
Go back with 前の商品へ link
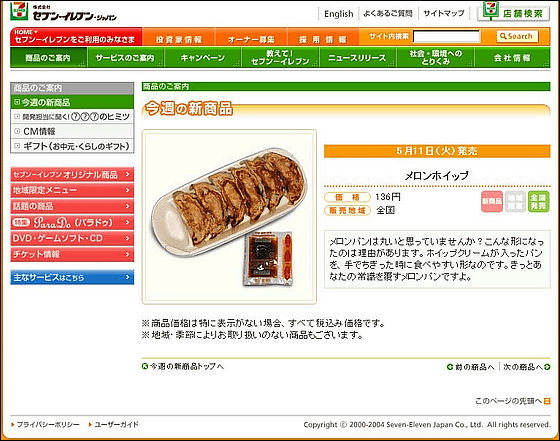(471, 367)
